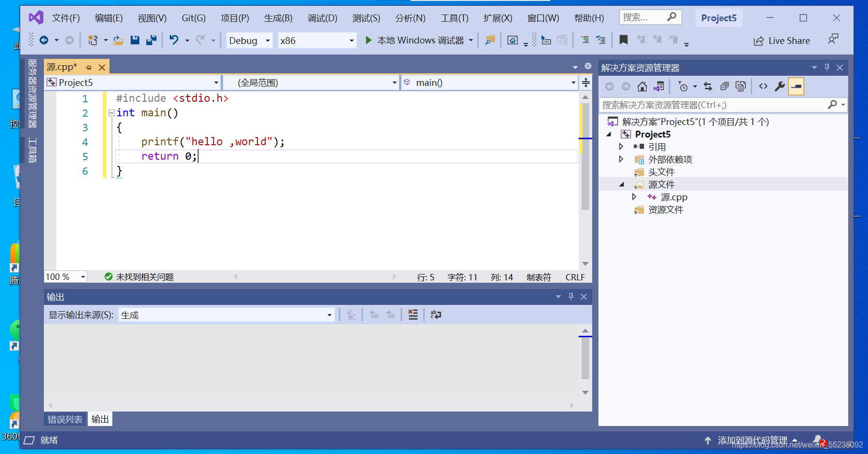This screenshot has width=868, height=454.
Task: Toggle auto-hide pin on Output panel
Action: (571, 297)
